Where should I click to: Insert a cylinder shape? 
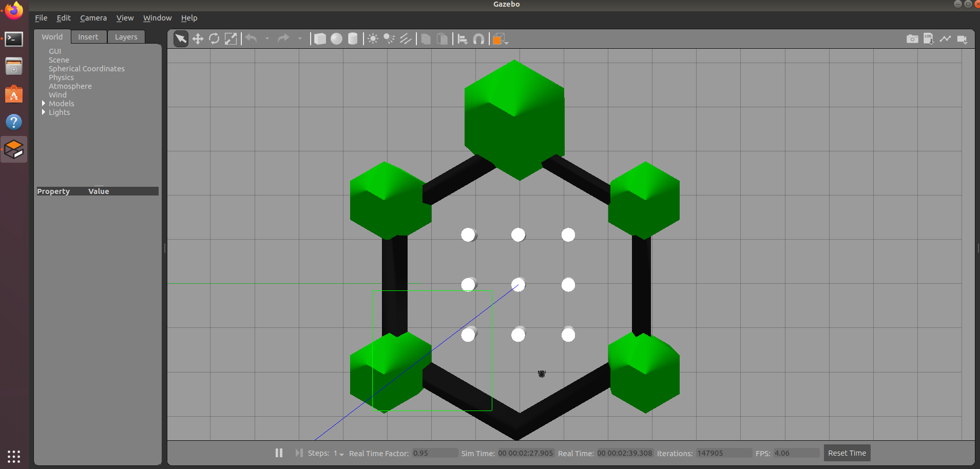coord(353,39)
